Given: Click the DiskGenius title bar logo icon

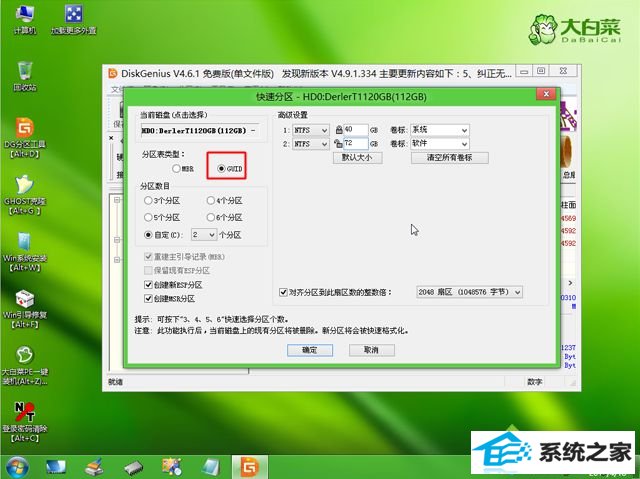Looking at the screenshot, I should tap(113, 73).
